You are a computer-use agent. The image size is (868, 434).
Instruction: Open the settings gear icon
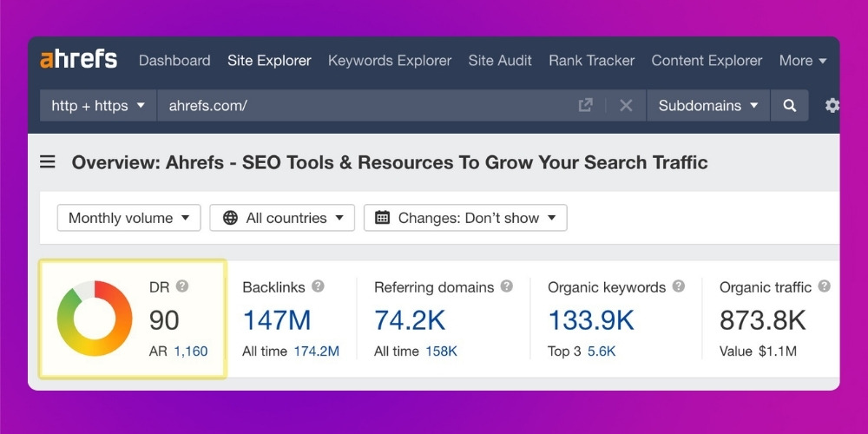pos(832,105)
